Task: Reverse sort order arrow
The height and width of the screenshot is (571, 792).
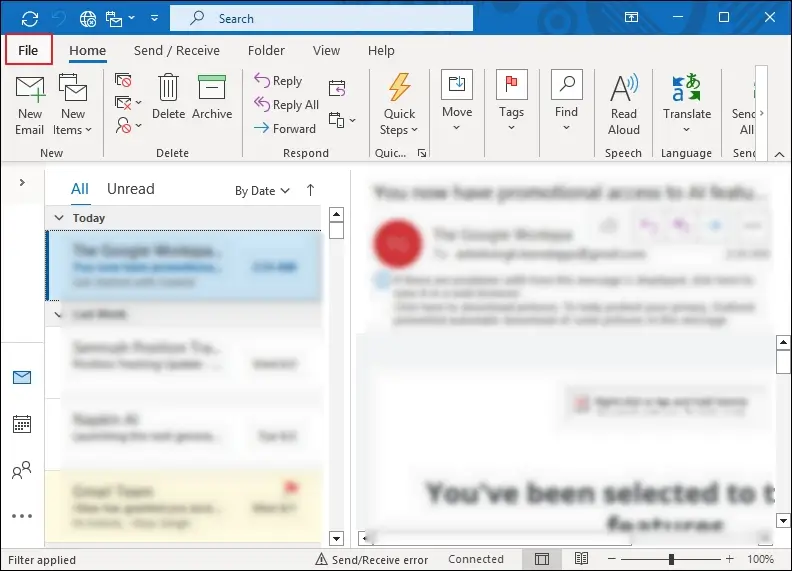Action: coord(310,190)
